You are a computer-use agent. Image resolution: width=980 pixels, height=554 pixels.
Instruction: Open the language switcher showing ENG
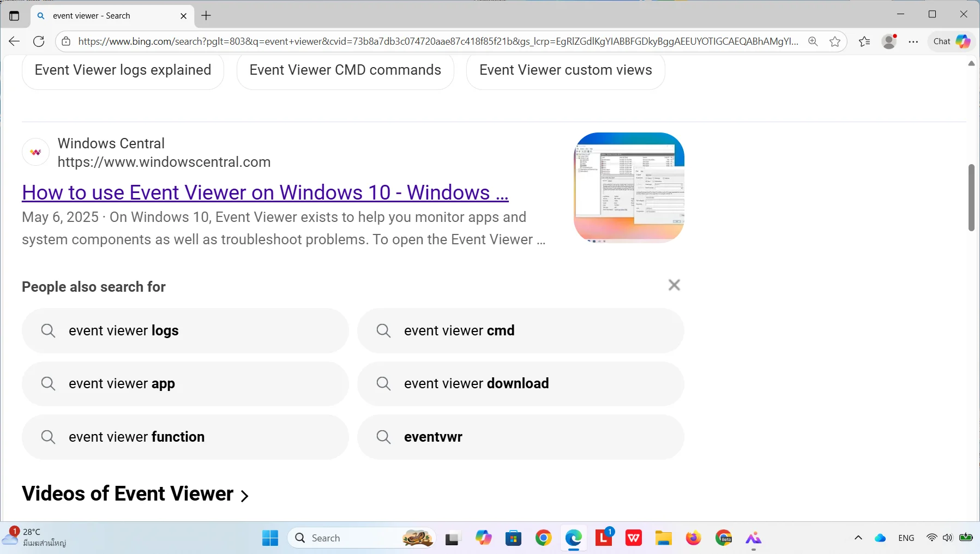(905, 538)
